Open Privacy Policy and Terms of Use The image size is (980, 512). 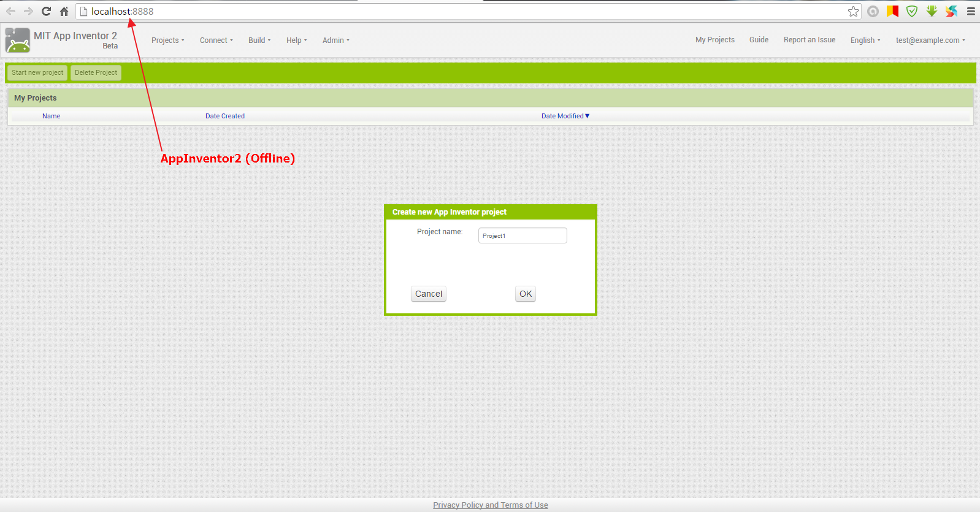[x=491, y=505]
